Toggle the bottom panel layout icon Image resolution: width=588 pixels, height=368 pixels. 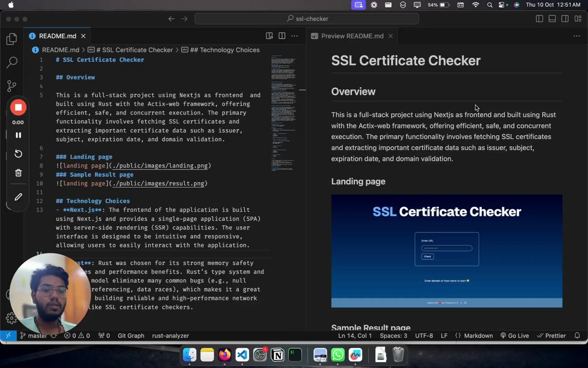click(552, 19)
